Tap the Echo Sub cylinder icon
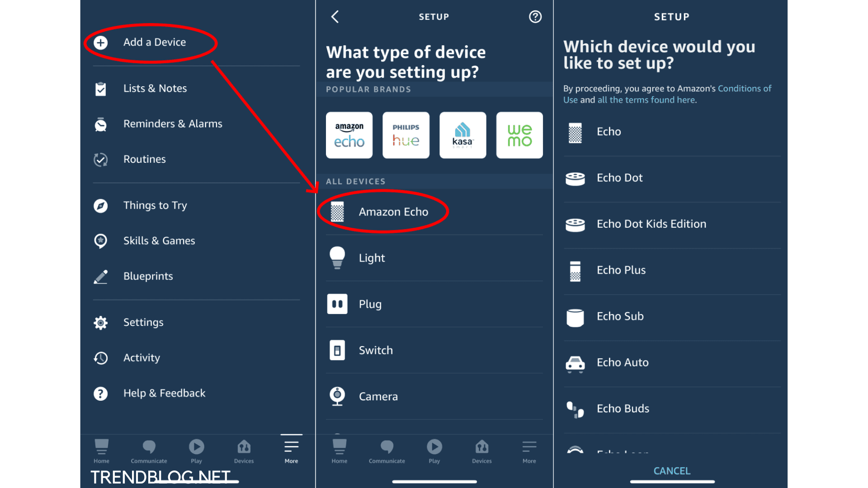 575,318
